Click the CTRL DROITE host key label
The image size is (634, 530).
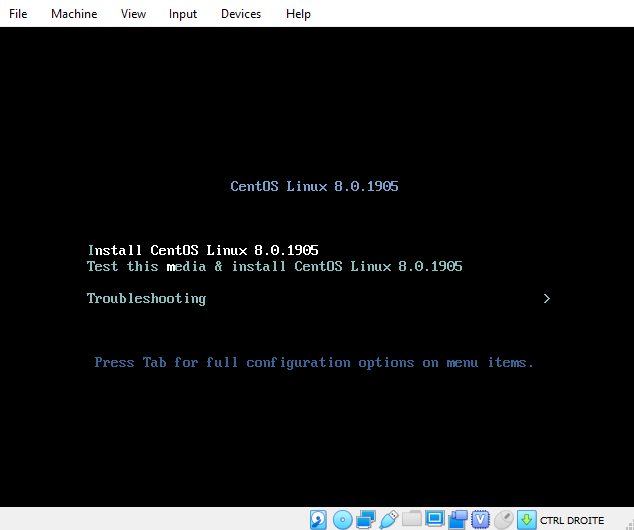tap(574, 520)
